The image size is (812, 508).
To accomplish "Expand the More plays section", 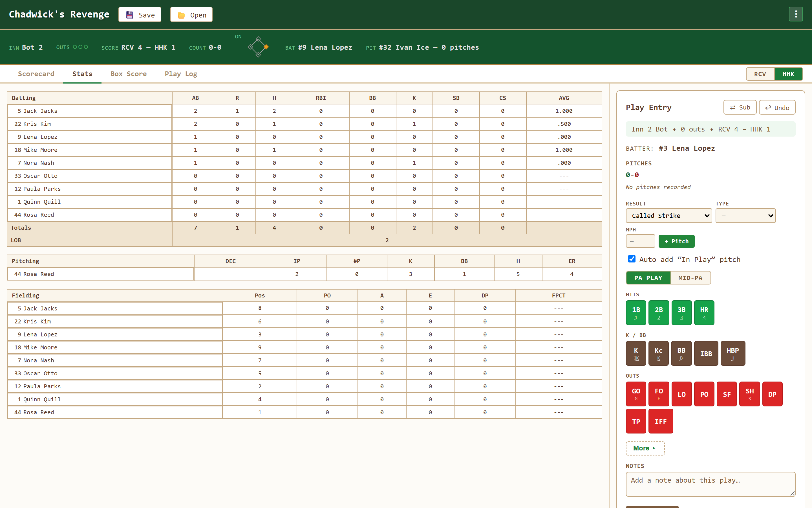I will (645, 448).
